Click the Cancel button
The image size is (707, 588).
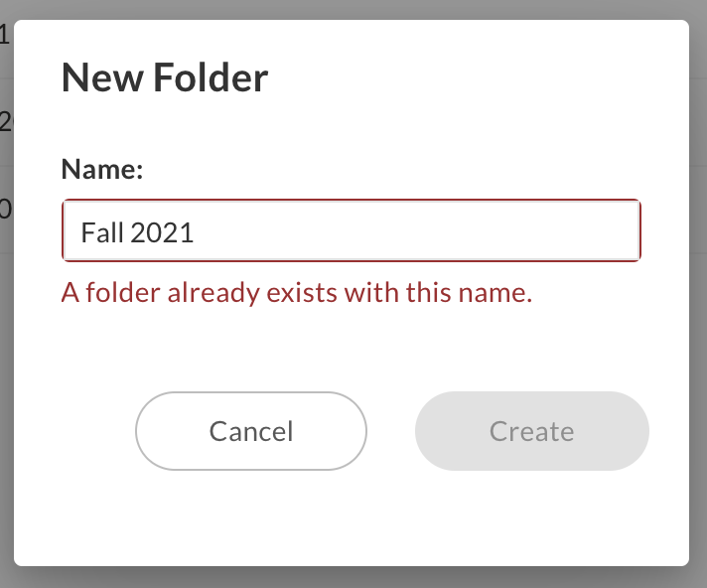(251, 431)
